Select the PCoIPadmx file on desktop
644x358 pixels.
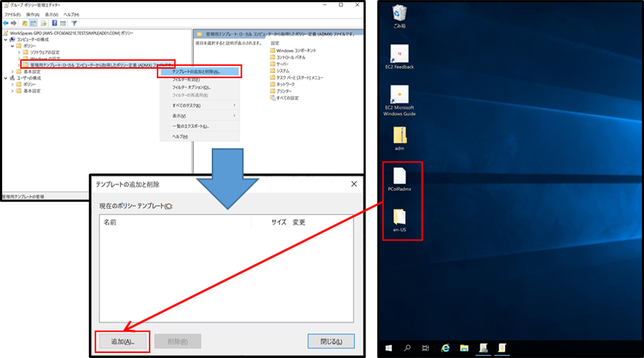399,179
